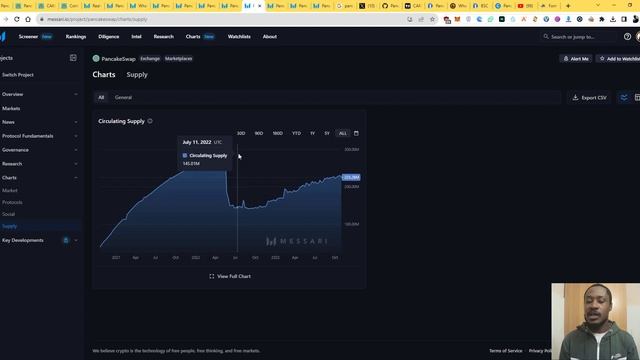The image size is (640, 360).
Task: Click the star icon on Add to Watchlist
Action: pos(602,59)
